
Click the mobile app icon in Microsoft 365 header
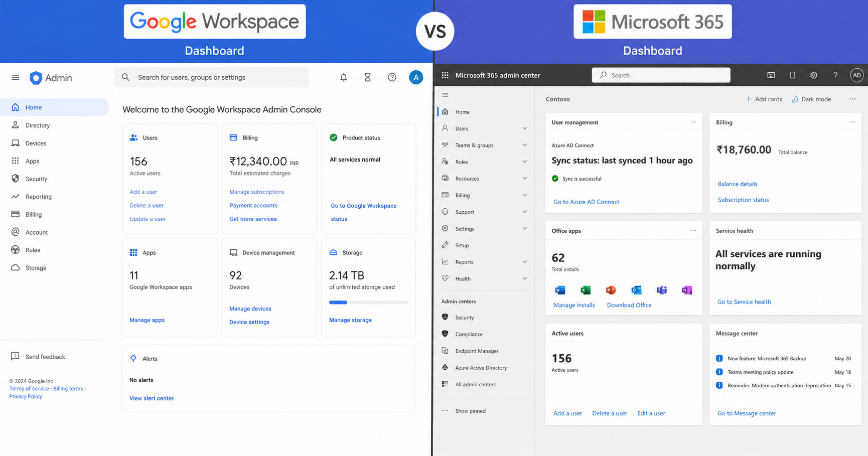pos(792,75)
